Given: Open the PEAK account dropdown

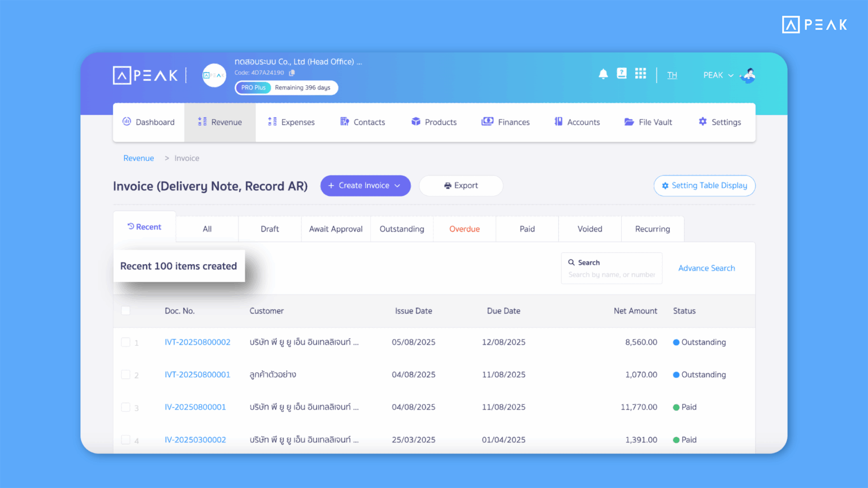Looking at the screenshot, I should (718, 75).
